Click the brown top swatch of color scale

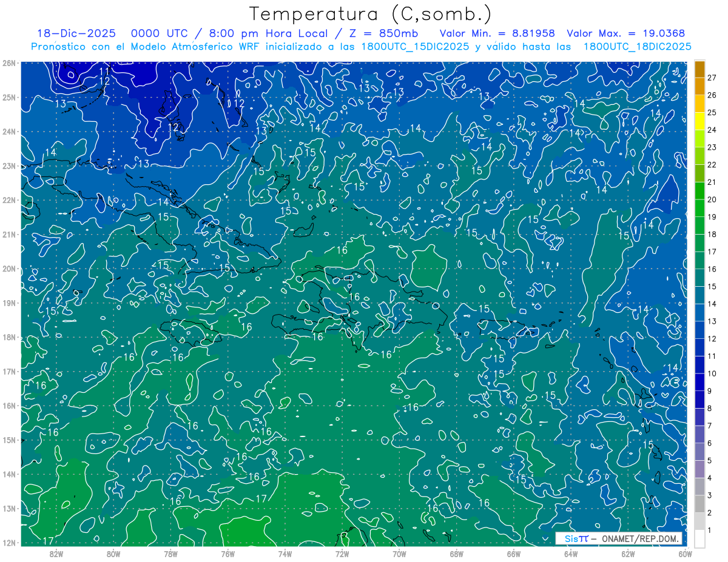pos(699,69)
